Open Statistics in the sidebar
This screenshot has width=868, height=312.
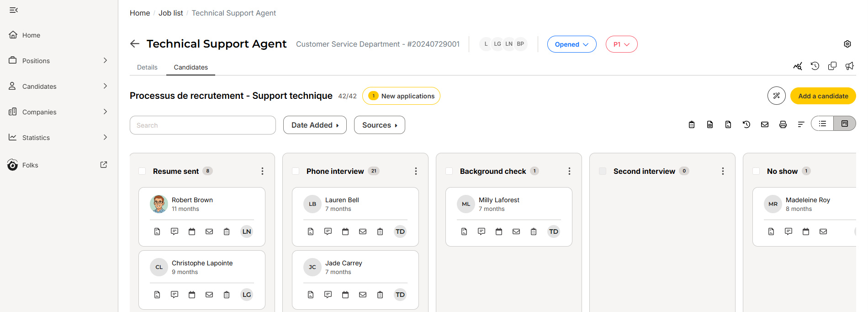click(x=36, y=138)
